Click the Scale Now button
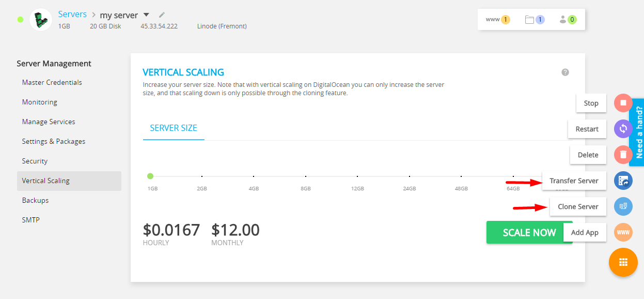This screenshot has height=299, width=644. click(x=529, y=232)
